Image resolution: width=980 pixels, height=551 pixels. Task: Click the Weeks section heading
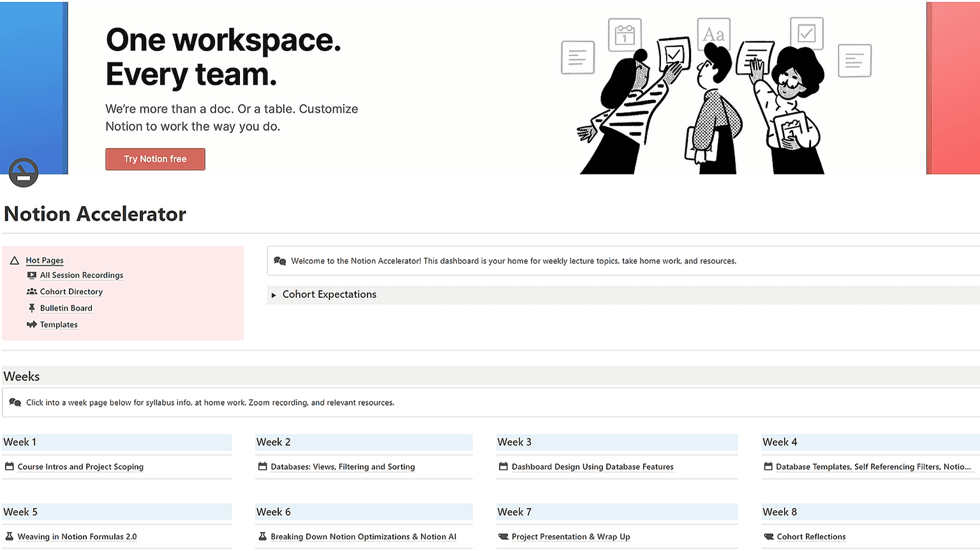coord(22,376)
